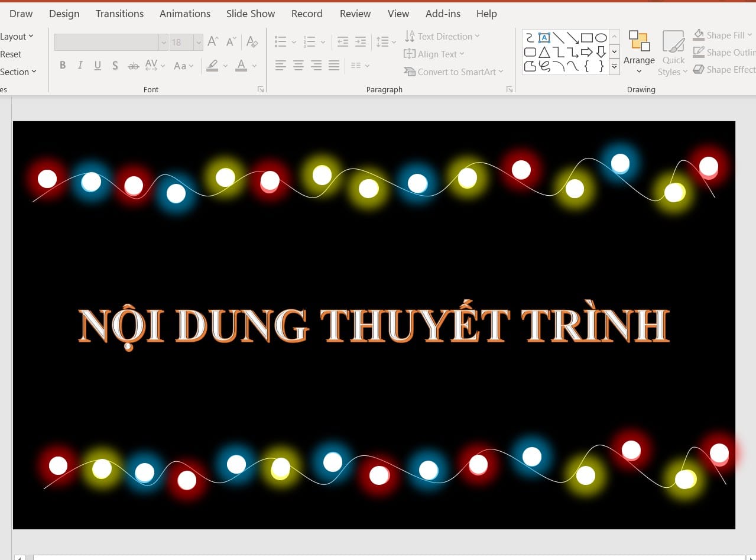756x560 pixels.
Task: Click the Arrange button
Action: tap(639, 53)
